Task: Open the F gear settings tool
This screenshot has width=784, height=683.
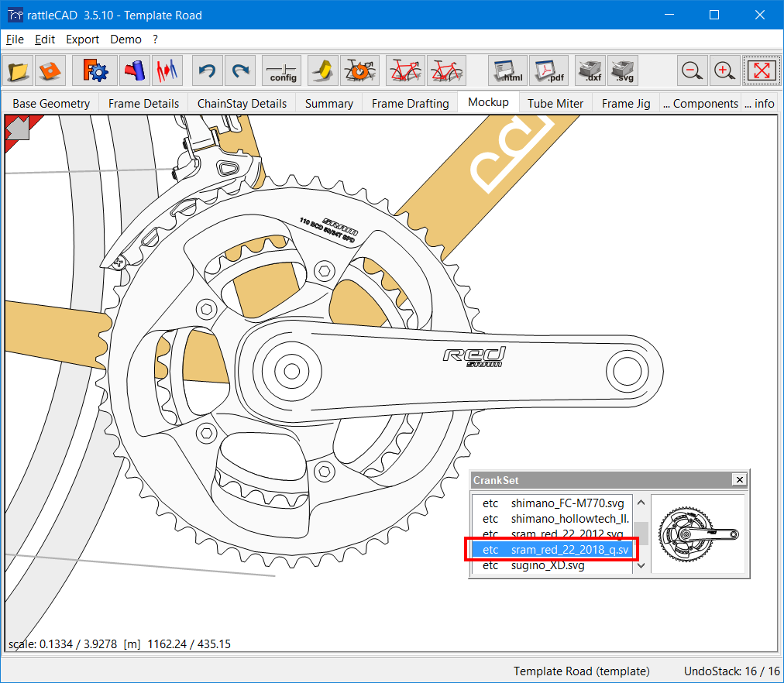Action: (95, 70)
